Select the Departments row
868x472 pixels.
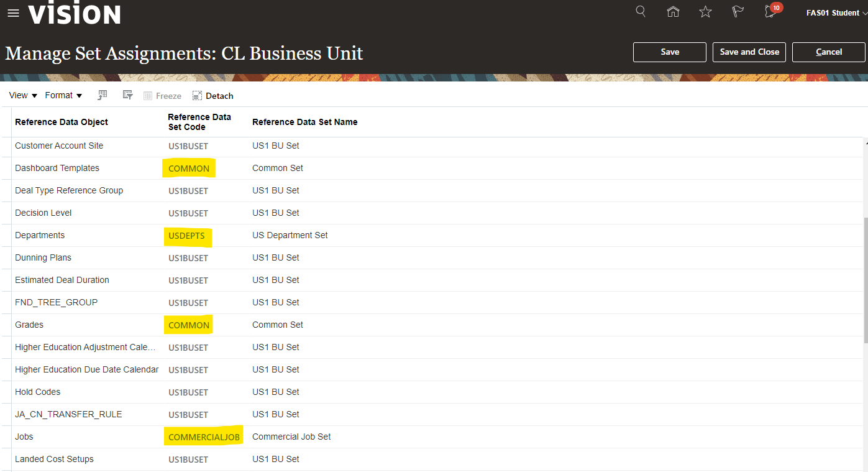(x=40, y=235)
